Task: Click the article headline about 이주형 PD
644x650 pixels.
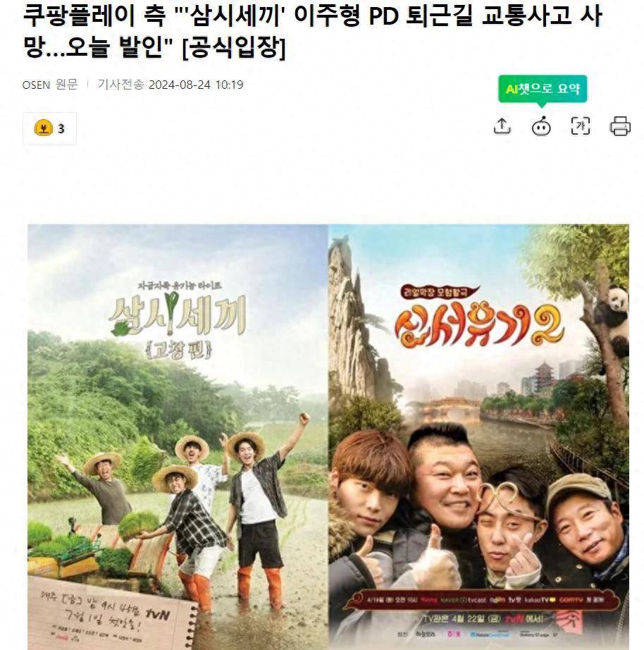Action: click(x=311, y=32)
